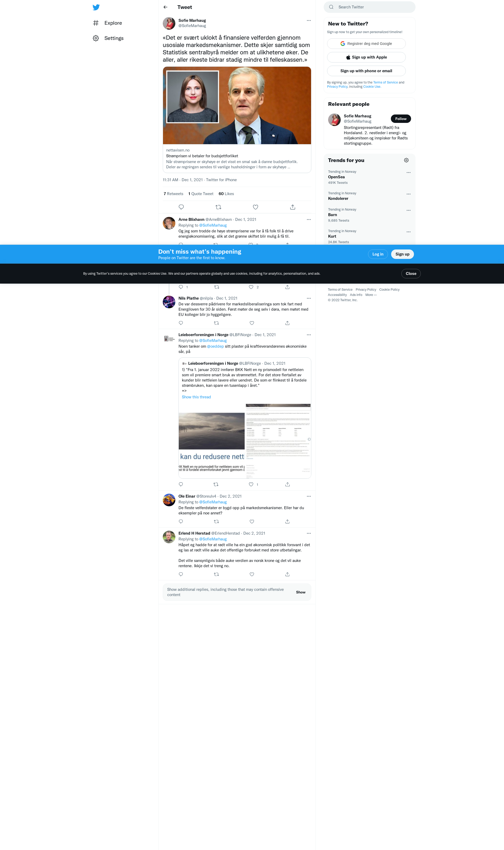Go back with the arrow icon
The height and width of the screenshot is (850, 504).
[x=165, y=7]
